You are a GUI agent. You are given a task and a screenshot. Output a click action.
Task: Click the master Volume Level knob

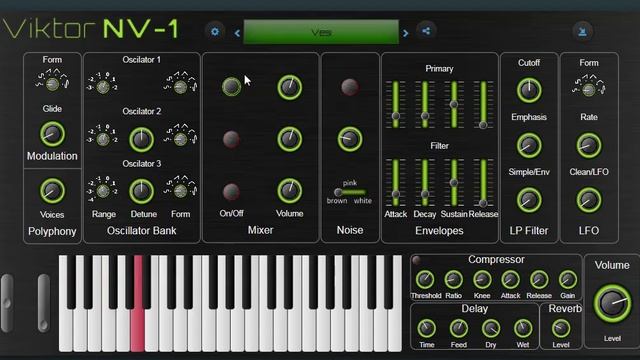pyautogui.click(x=612, y=304)
